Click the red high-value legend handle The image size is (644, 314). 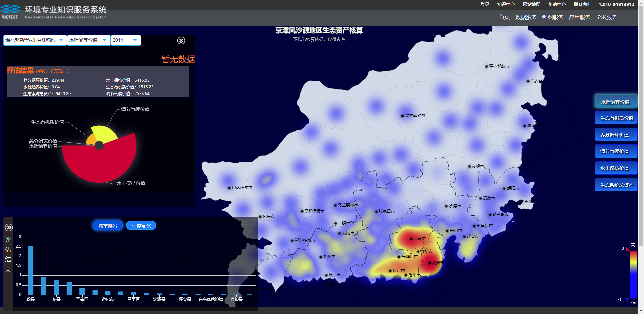click(628, 249)
